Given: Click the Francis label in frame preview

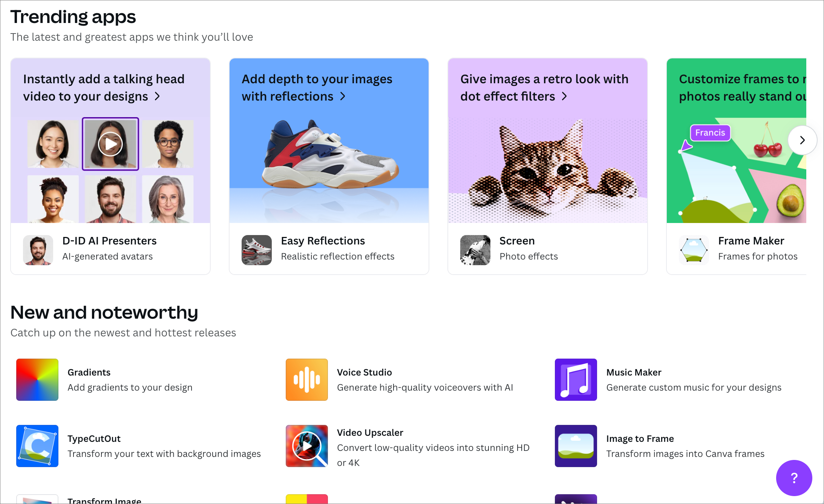Looking at the screenshot, I should click(x=710, y=133).
